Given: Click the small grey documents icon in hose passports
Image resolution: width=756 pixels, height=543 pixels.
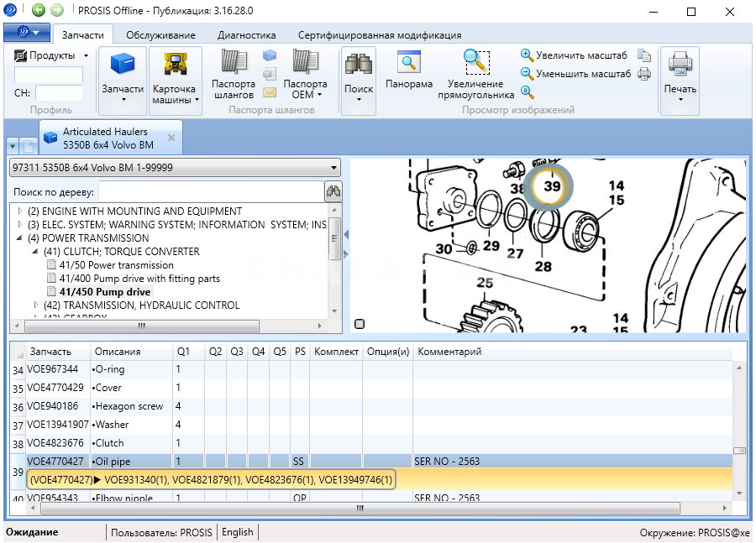Looking at the screenshot, I should click(x=270, y=74).
